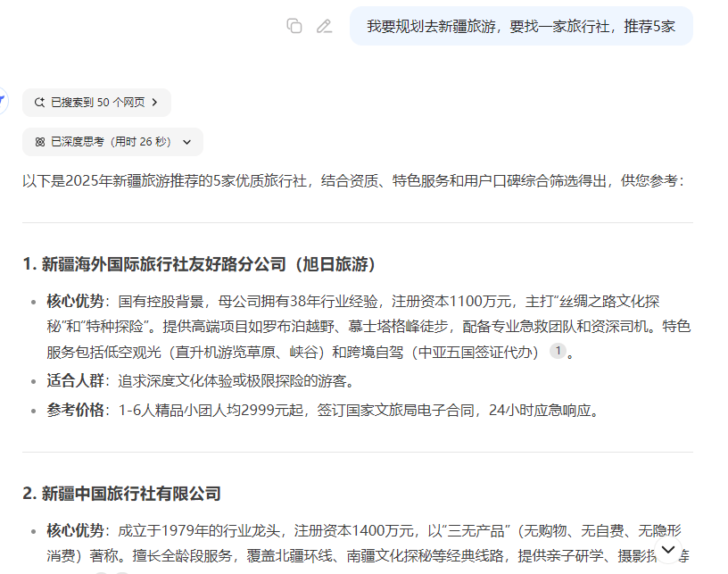Image resolution: width=728 pixels, height=574 pixels.
Task: Click the search icon in the 已搜索到 pill
Action: (x=39, y=103)
